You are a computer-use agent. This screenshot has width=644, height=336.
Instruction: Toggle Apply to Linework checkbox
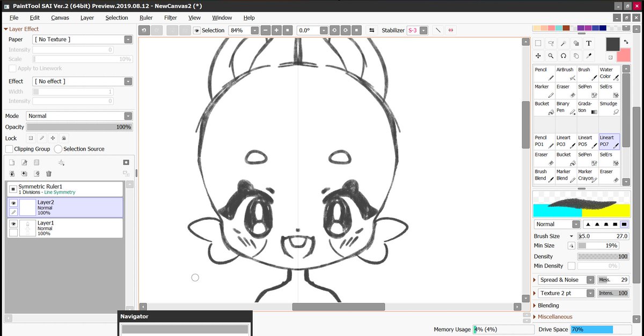(x=12, y=68)
